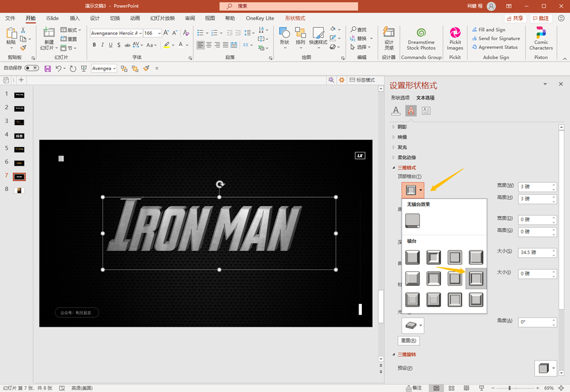Click Fill and Sign in Adobe Sign

click(x=489, y=29)
